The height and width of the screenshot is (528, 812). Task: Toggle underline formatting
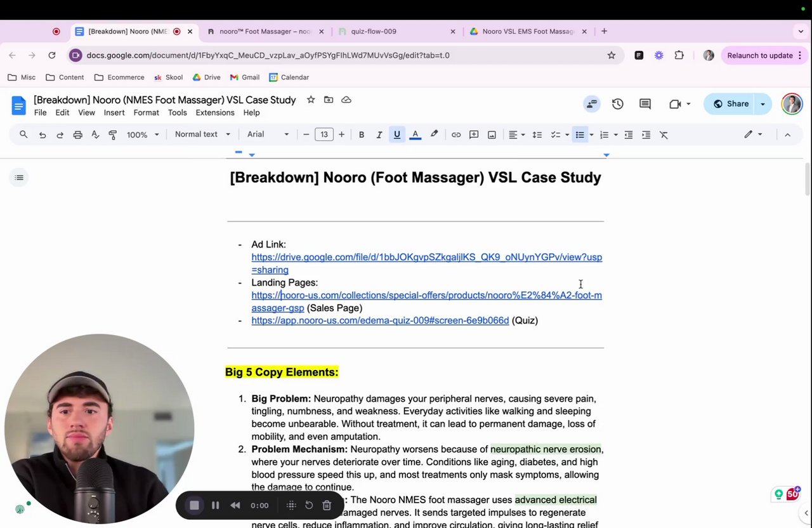(397, 135)
